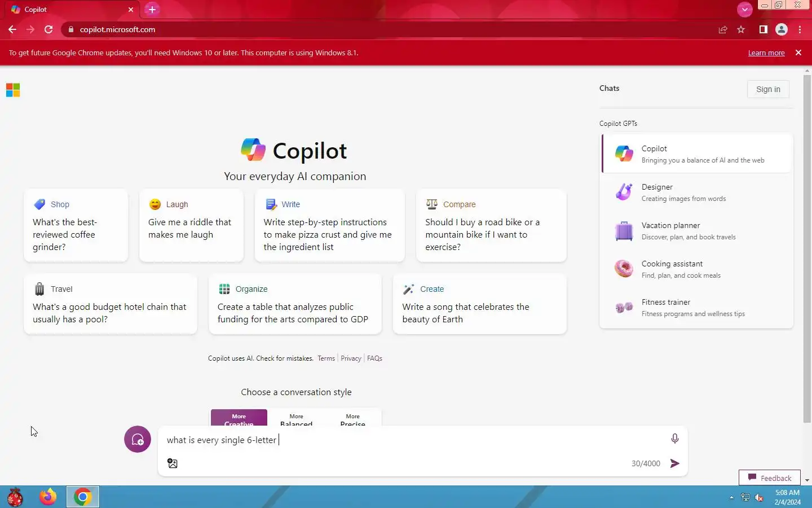
Task: Open the Chrome profile avatar icon
Action: click(x=782, y=29)
